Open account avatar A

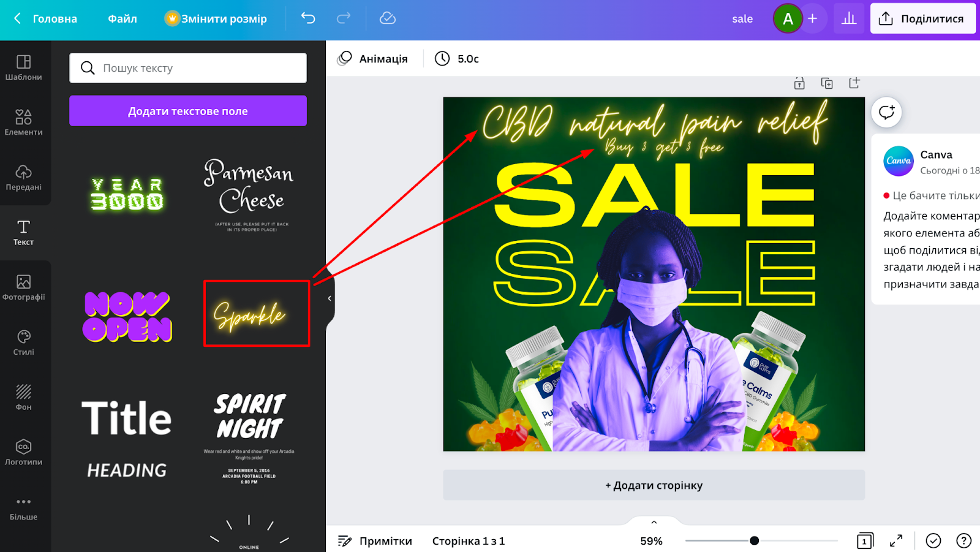[788, 19]
